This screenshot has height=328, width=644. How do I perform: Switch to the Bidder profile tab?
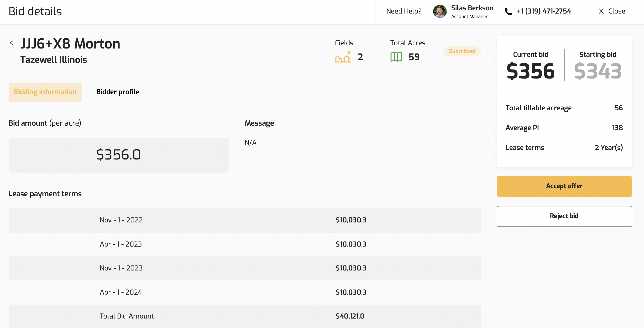[x=118, y=92]
